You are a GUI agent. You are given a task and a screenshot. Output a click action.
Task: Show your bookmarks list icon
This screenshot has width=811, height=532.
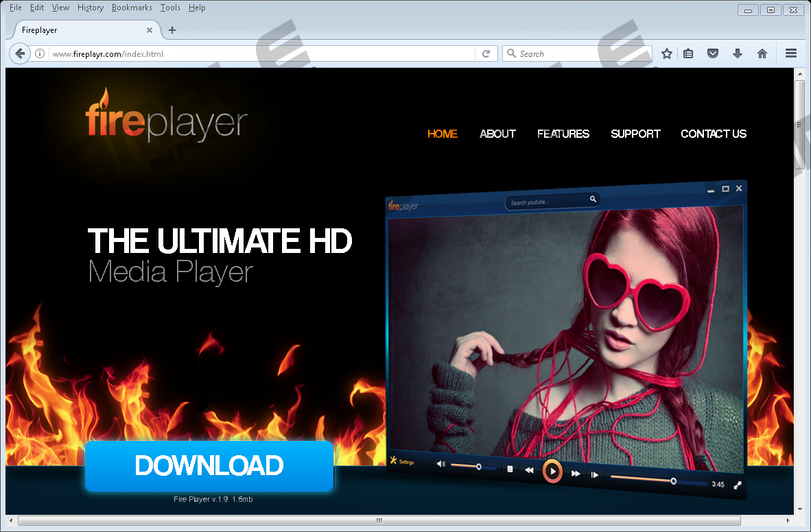pyautogui.click(x=688, y=53)
